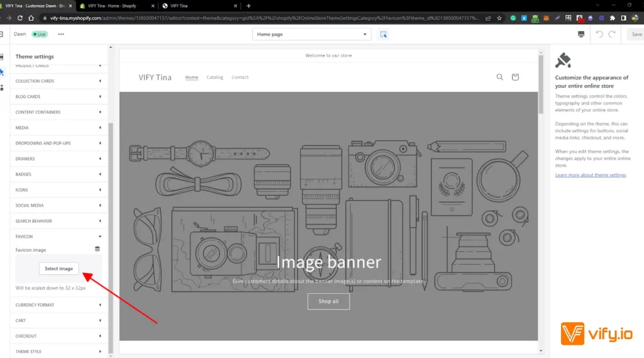Click the Welcome to our store announcement
This screenshot has width=644, height=358.
coord(328,55)
